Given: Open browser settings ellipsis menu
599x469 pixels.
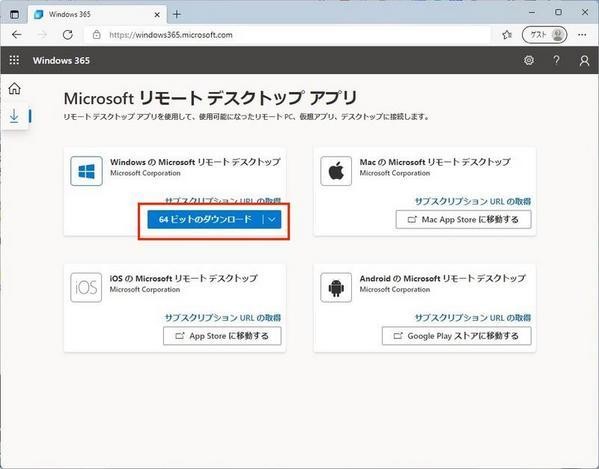Looking at the screenshot, I should click(x=582, y=35).
